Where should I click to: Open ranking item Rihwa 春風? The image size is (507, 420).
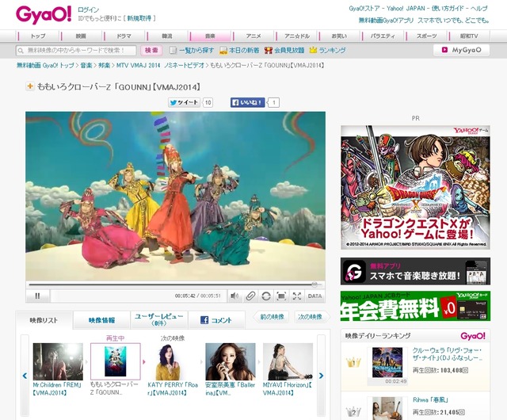(x=430, y=400)
